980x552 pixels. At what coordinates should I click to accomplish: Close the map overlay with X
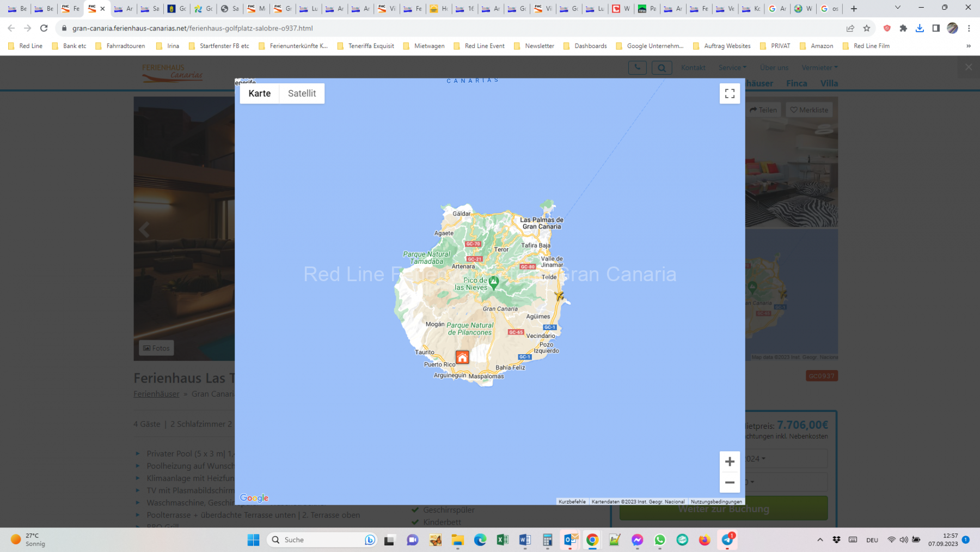point(968,67)
